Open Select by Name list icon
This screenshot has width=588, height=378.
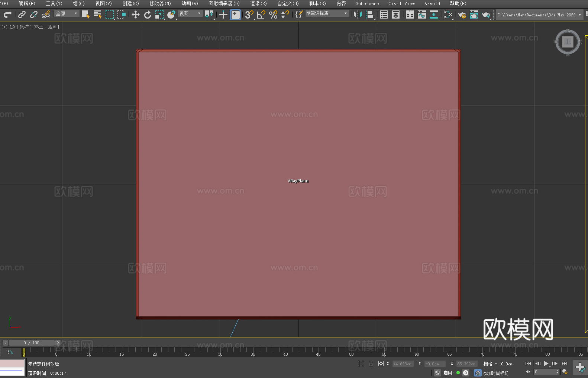coord(97,14)
